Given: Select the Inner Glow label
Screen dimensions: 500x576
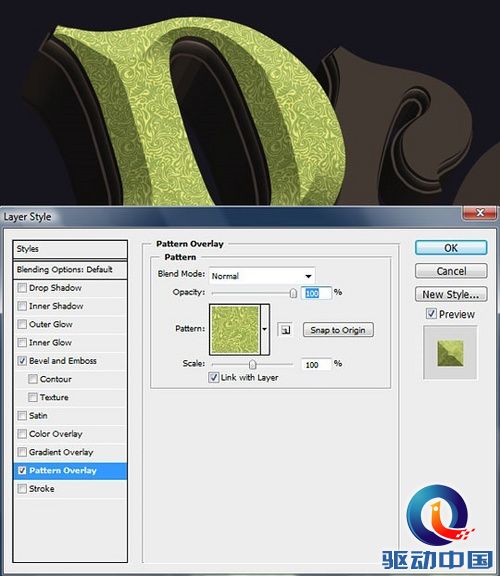Looking at the screenshot, I should [50, 342].
